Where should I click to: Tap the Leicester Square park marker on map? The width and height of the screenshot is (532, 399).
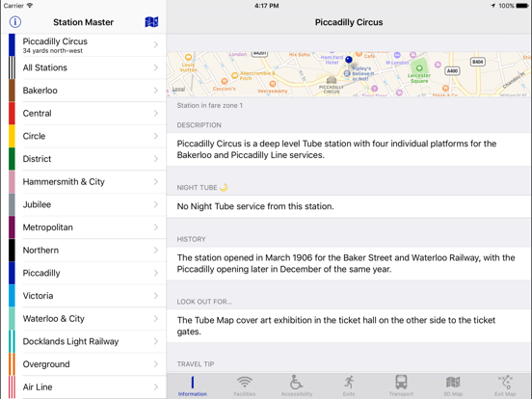[x=419, y=68]
